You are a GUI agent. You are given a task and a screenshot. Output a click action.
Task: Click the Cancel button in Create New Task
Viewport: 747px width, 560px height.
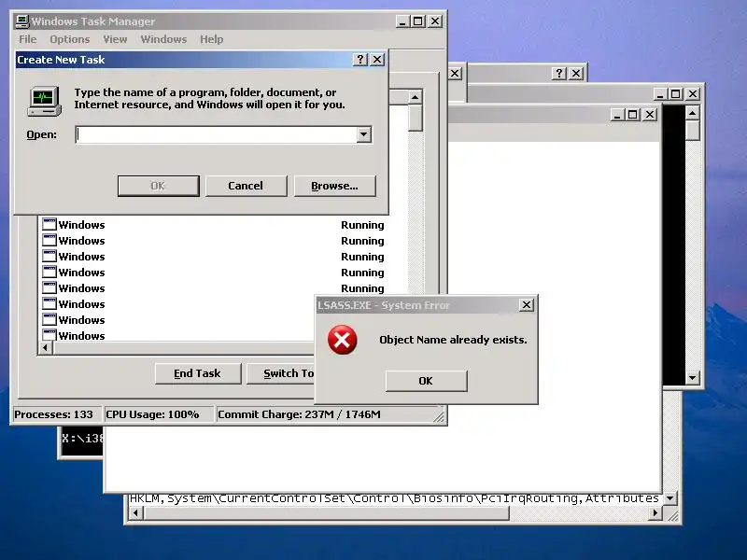tap(246, 186)
